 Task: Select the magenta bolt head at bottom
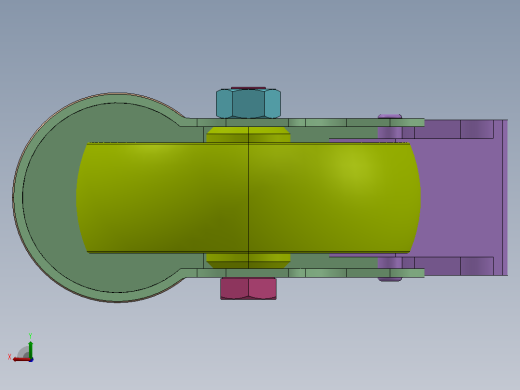248,289
